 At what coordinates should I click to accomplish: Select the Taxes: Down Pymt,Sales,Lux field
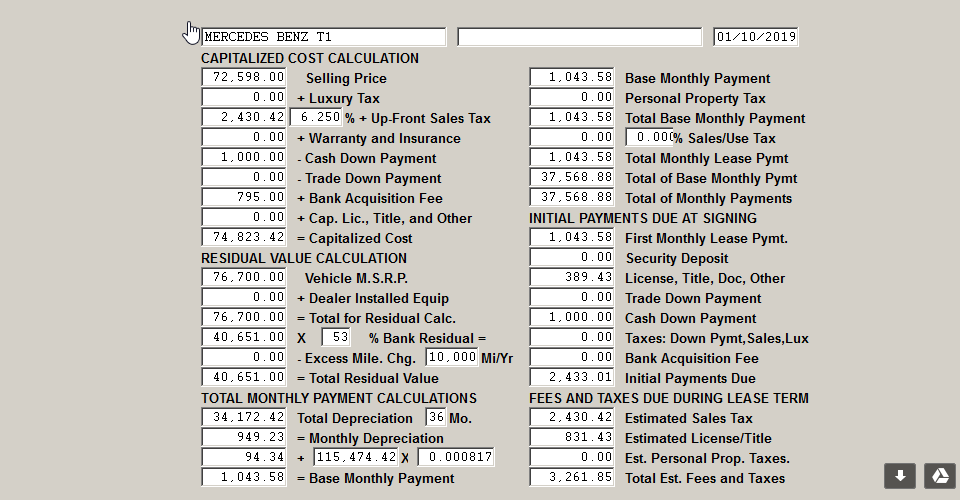pos(572,337)
